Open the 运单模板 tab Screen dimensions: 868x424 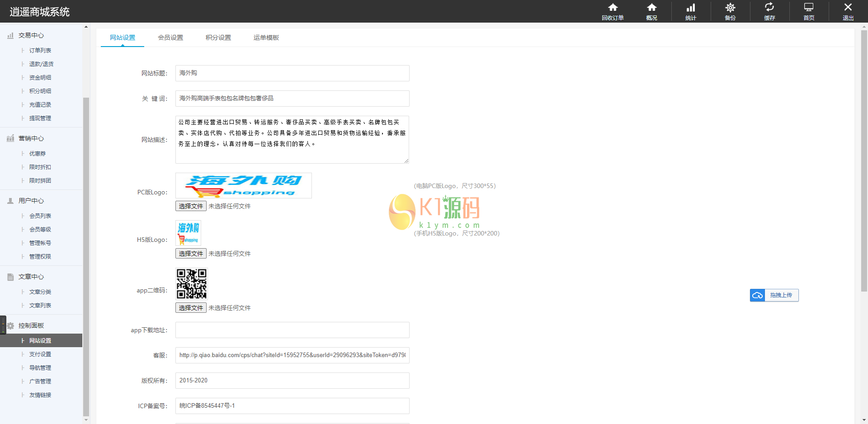266,38
